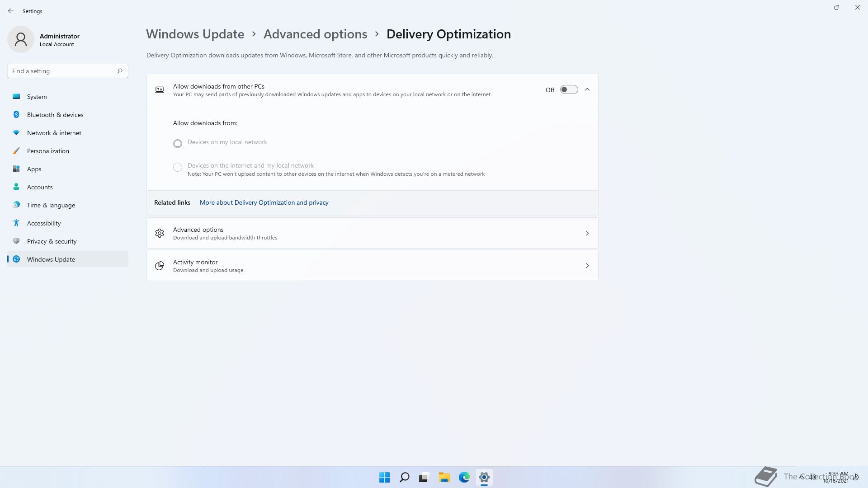Open the Windows Start button on taskbar

tap(384, 477)
